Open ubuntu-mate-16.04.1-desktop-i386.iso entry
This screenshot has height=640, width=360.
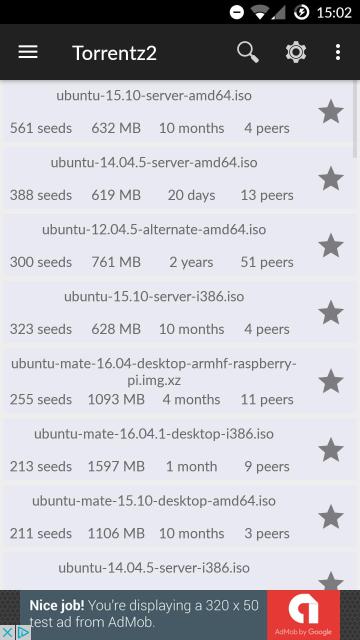[154, 433]
